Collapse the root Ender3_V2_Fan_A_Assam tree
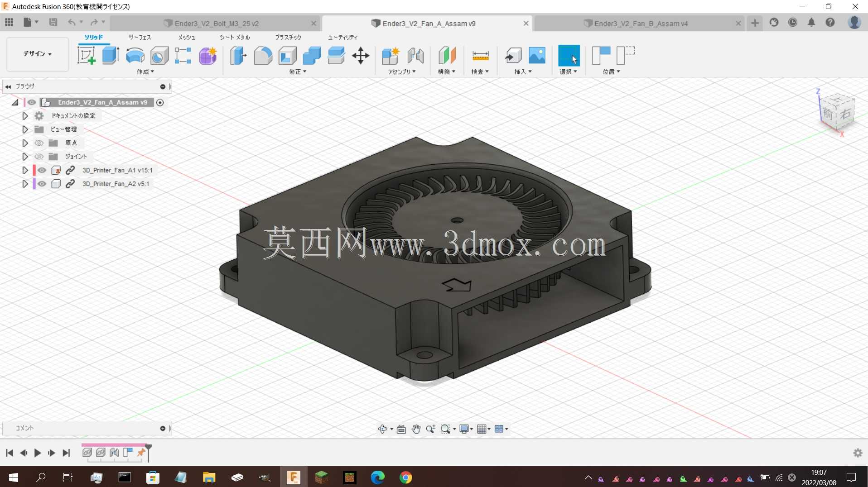Viewport: 868px width, 487px height. click(15, 102)
